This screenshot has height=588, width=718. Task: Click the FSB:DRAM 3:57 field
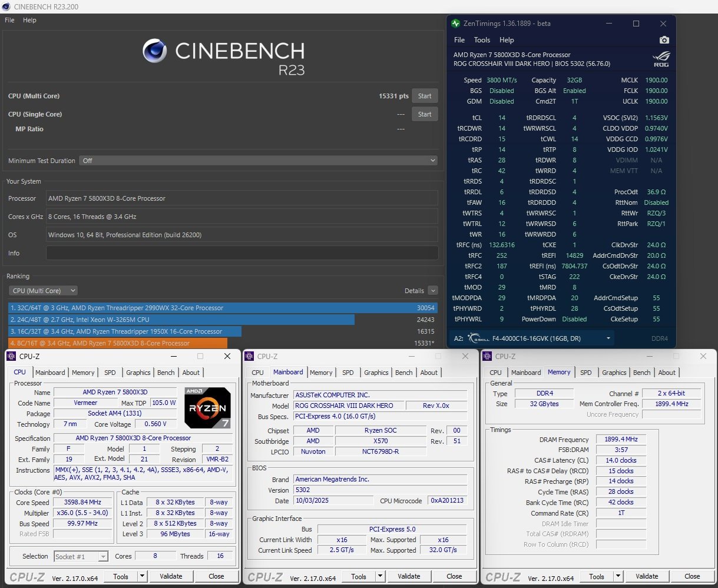point(621,450)
